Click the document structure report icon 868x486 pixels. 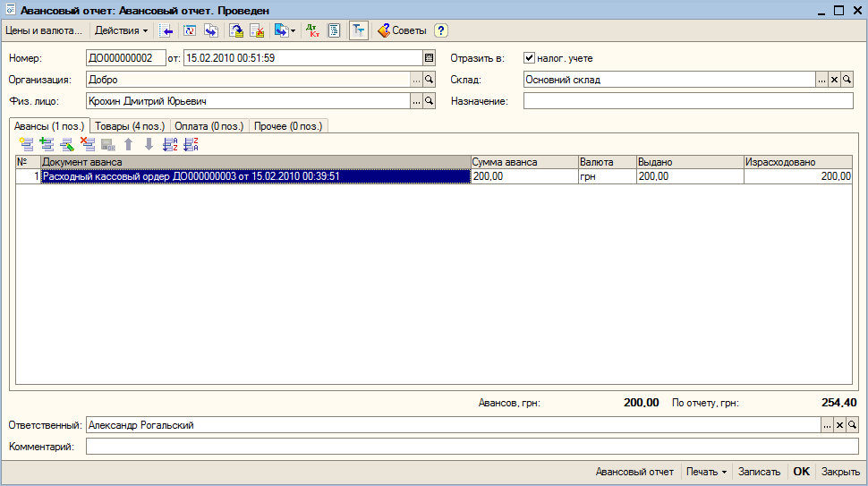pos(334,31)
